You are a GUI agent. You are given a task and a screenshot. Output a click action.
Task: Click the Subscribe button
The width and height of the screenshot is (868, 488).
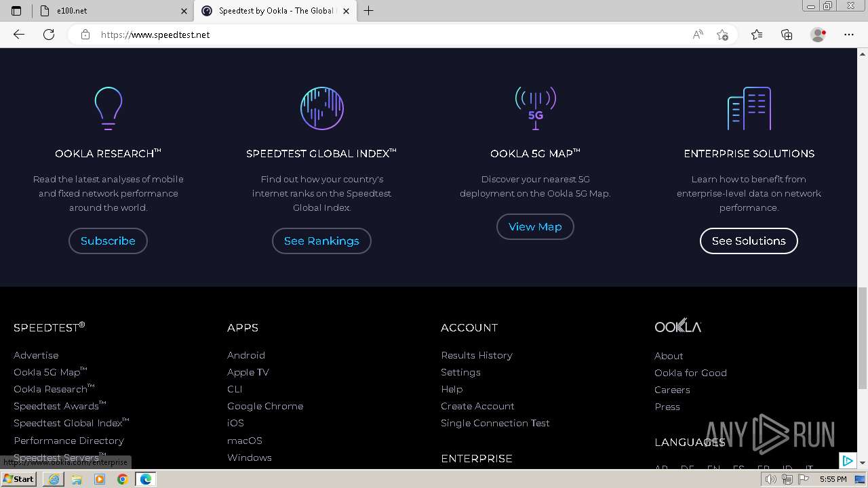point(108,241)
